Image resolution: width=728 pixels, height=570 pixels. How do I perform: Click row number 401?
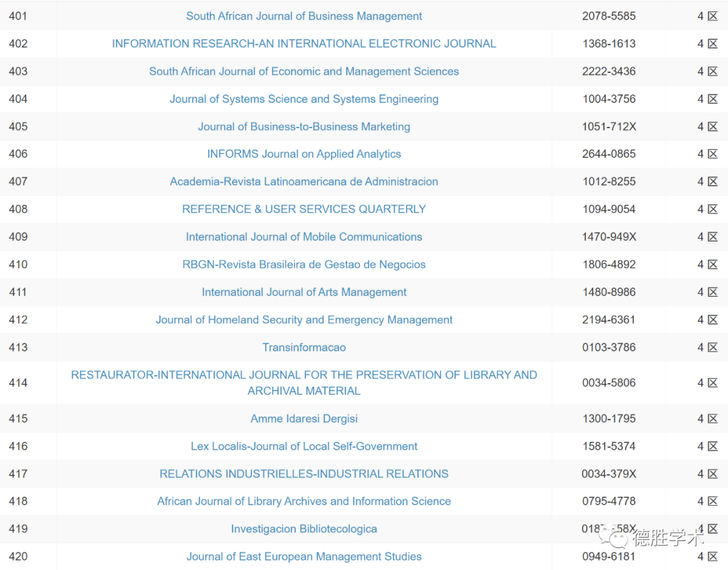(18, 16)
